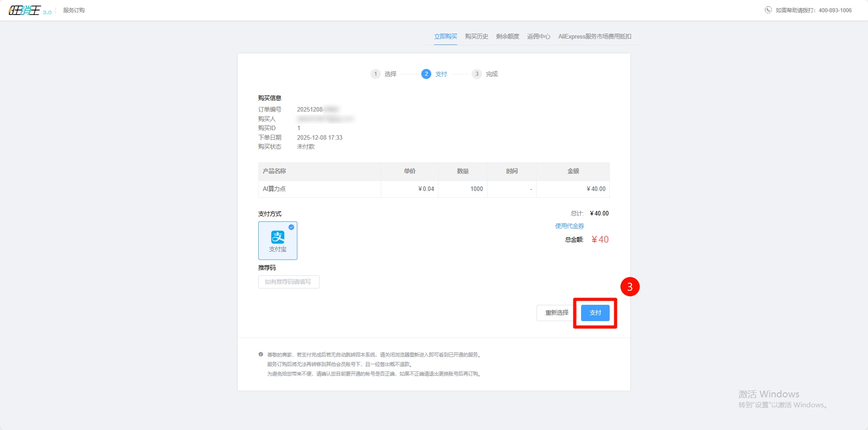Click the step 3 完成 circle
Viewport: 868px width, 430px height.
coord(477,74)
